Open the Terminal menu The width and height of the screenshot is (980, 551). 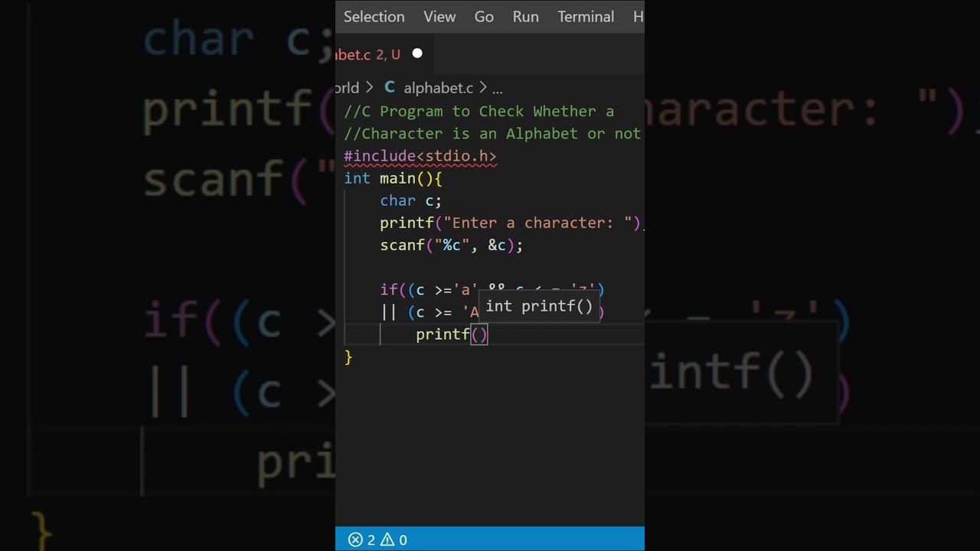point(586,17)
